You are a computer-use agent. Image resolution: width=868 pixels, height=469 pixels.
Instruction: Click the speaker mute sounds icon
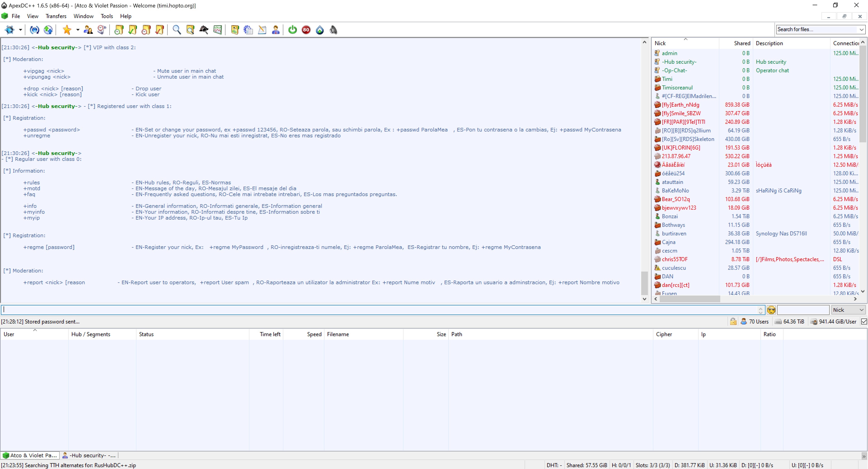click(x=333, y=30)
